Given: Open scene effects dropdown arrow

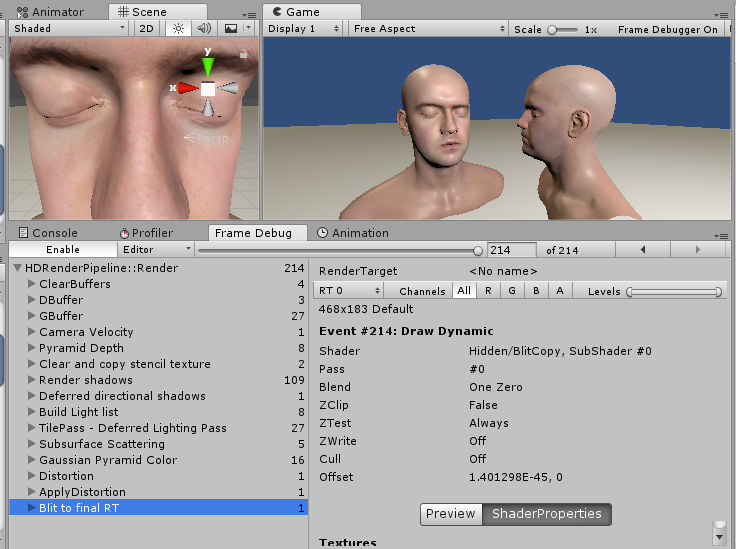Looking at the screenshot, I should click(x=249, y=29).
